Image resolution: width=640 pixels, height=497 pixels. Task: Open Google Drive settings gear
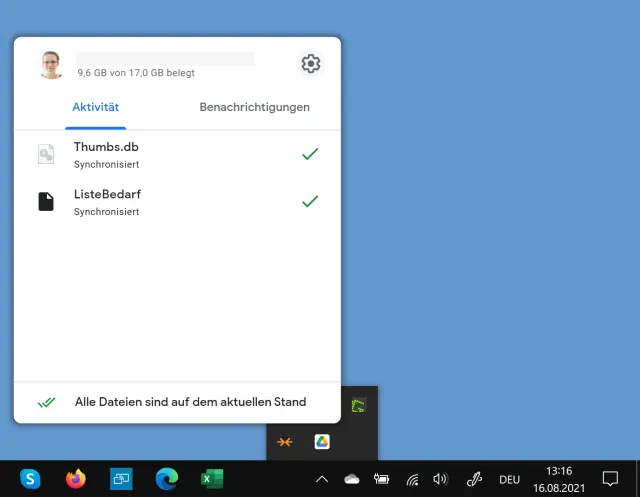(311, 64)
